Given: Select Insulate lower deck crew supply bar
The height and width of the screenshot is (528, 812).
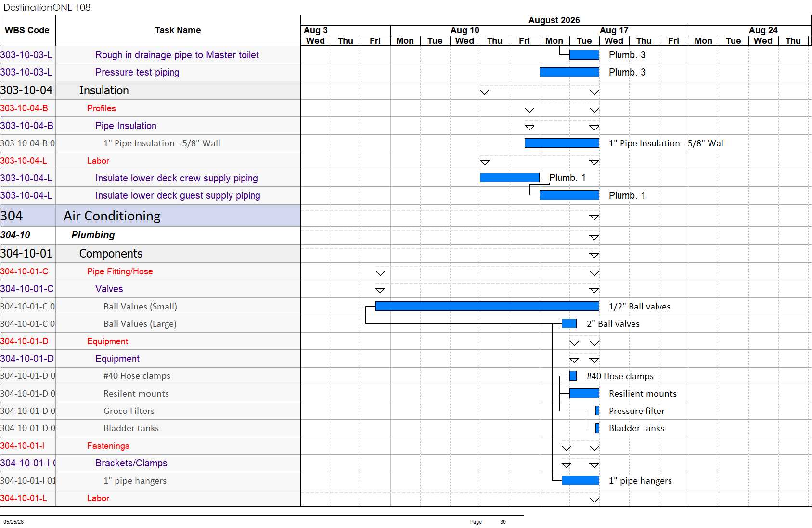Looking at the screenshot, I should point(510,178).
